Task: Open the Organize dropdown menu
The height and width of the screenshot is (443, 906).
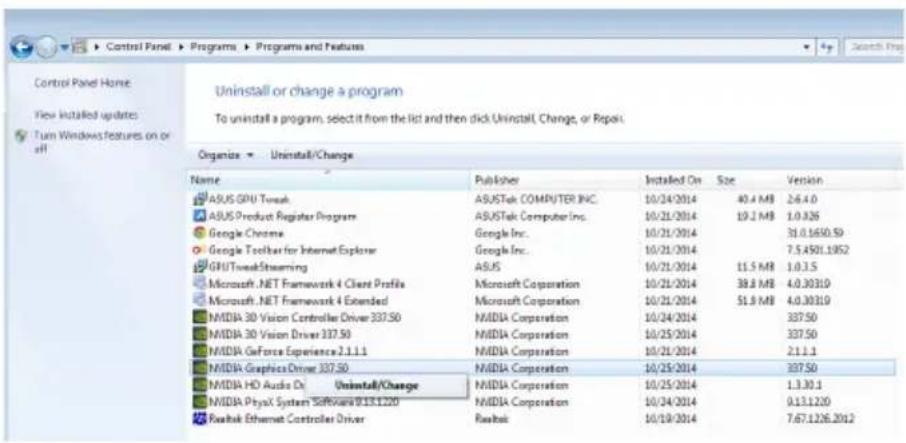Action: 226,155
